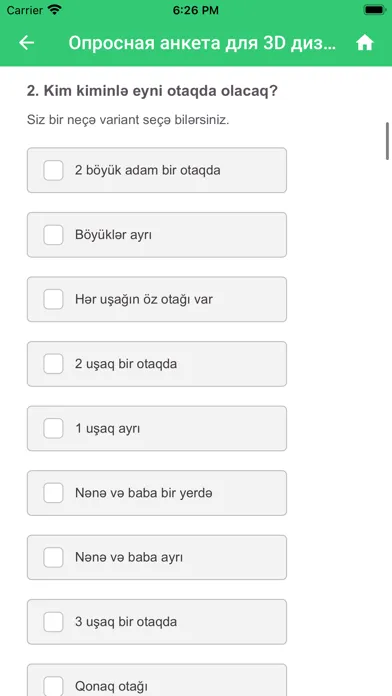Select the 'Qonaq otağı' checkbox
Screen dimensions: 392x696
[x=53, y=686]
